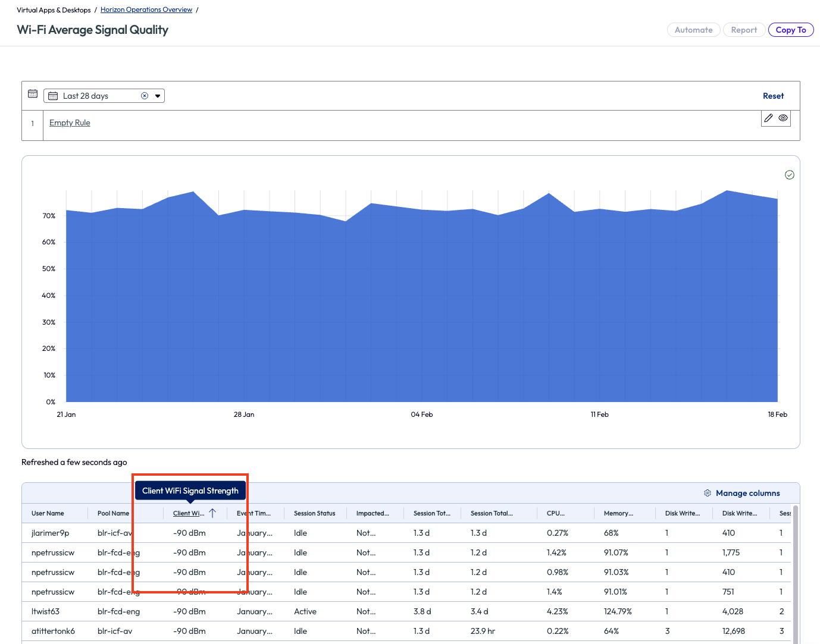Click the Automate button
The height and width of the screenshot is (644, 820).
pyautogui.click(x=693, y=29)
